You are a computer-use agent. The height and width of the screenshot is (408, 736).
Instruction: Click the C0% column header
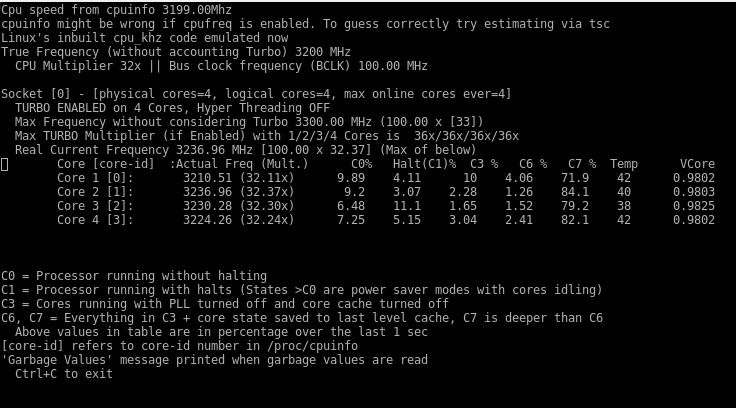pos(361,164)
